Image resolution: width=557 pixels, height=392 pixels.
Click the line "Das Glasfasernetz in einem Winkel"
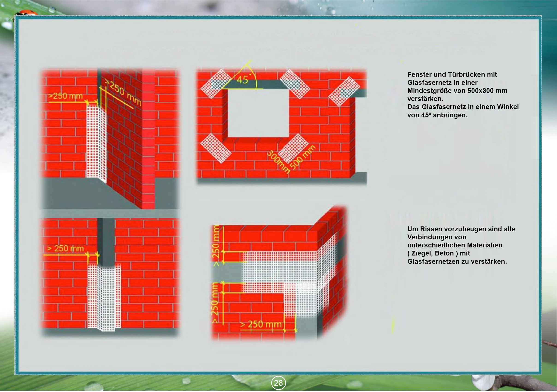pyautogui.click(x=463, y=107)
